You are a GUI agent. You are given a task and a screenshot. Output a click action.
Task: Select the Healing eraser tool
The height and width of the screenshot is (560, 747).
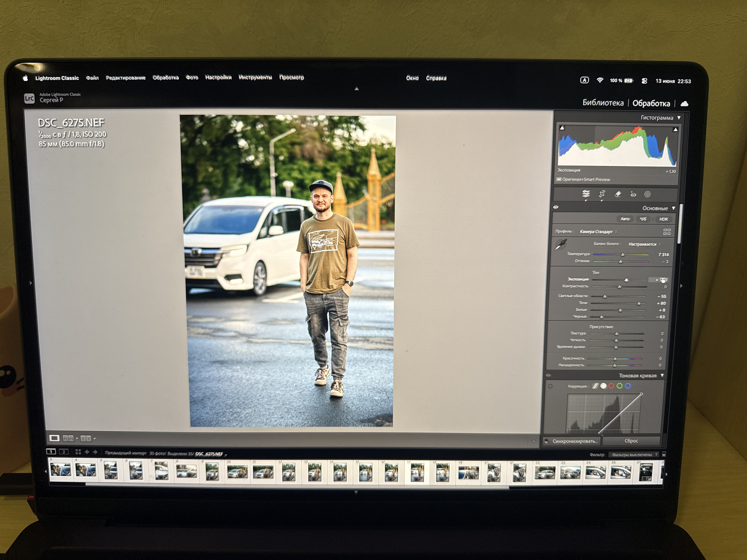[x=617, y=194]
